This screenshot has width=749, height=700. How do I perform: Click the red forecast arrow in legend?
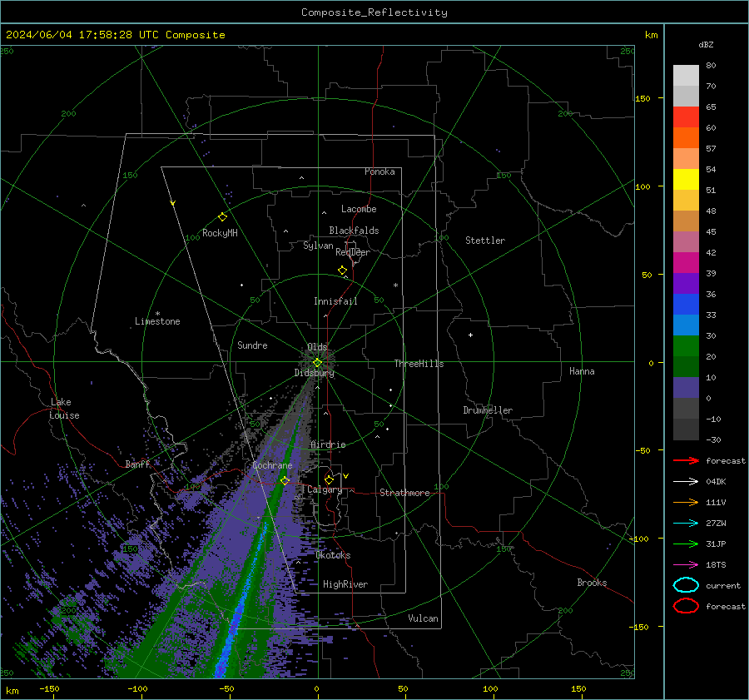pyautogui.click(x=686, y=460)
